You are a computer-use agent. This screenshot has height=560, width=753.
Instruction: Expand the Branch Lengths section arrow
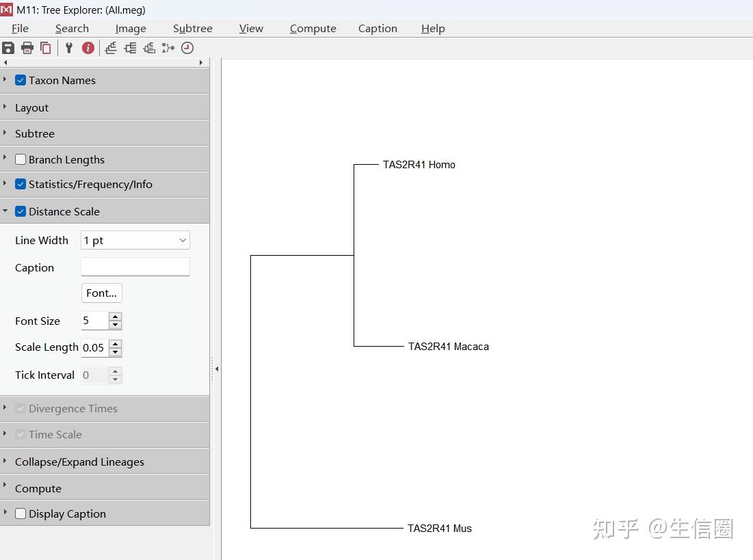5,157
